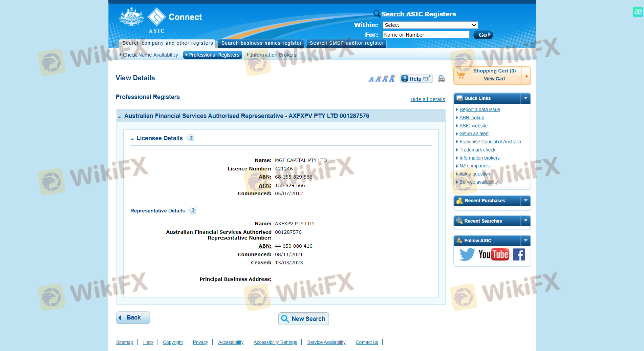
Task: Click Representative Details help question icon
Action: [x=193, y=210]
